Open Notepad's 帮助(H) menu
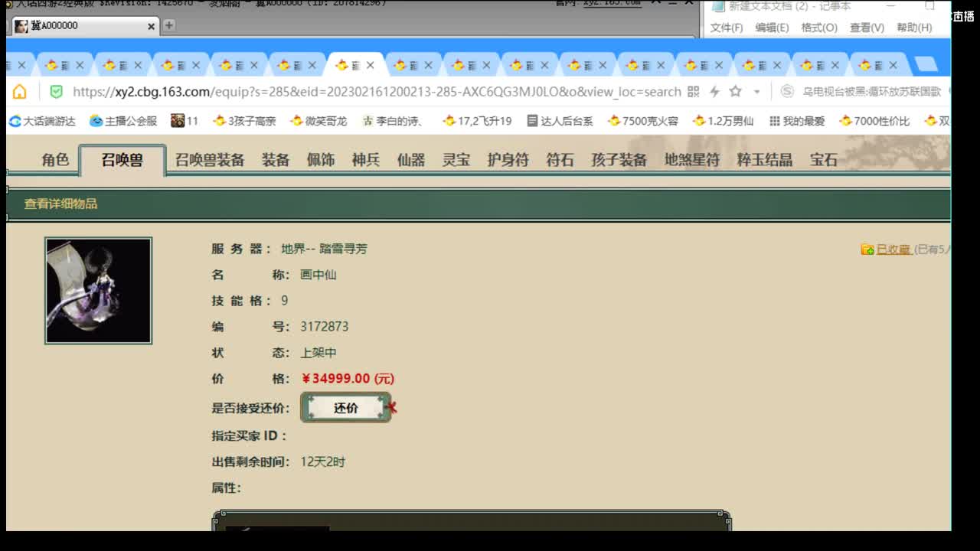This screenshot has width=980, height=551. [914, 28]
